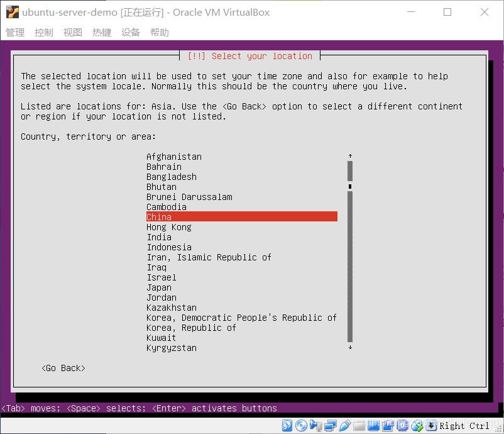
Task: Click the hard disk activity status icon
Action: pos(287,425)
